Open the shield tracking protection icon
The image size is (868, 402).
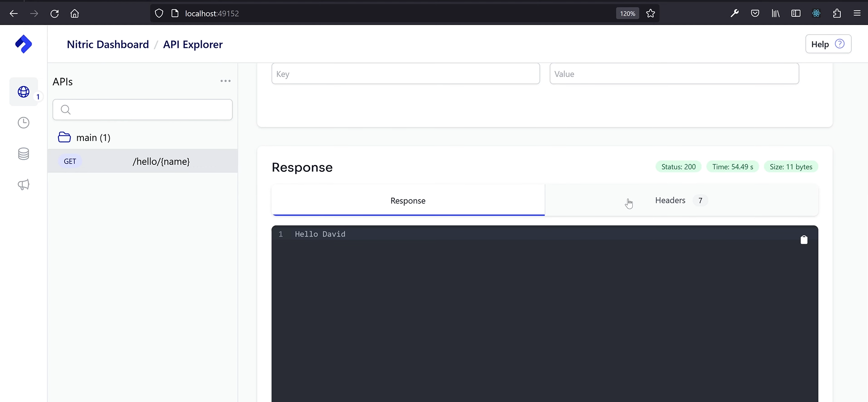tap(159, 13)
